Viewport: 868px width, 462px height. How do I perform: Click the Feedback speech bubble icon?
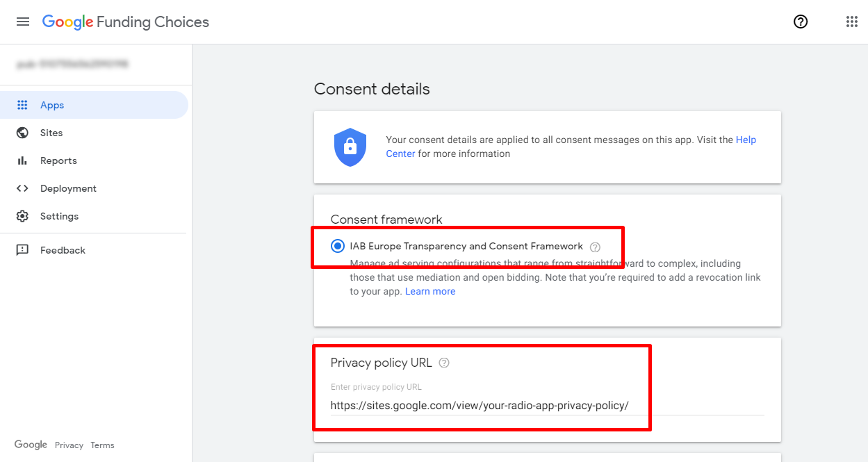point(22,250)
